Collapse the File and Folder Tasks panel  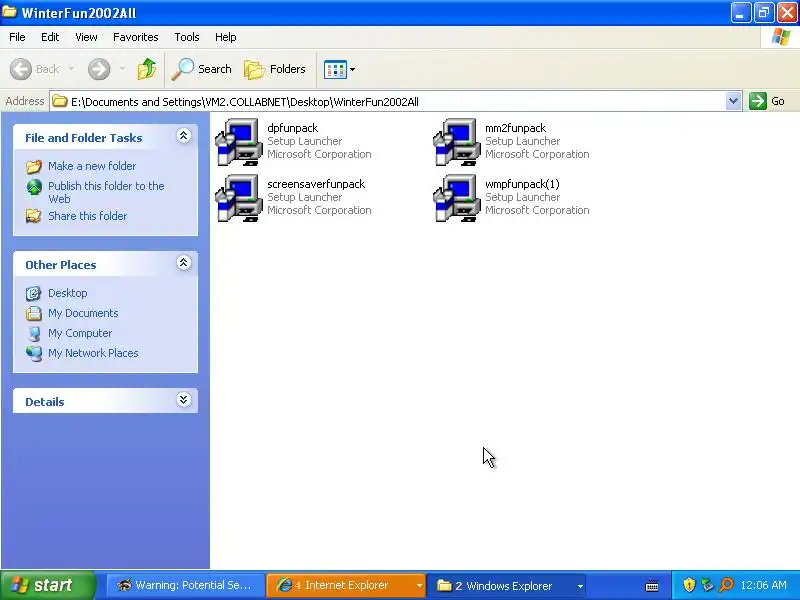[x=184, y=135]
